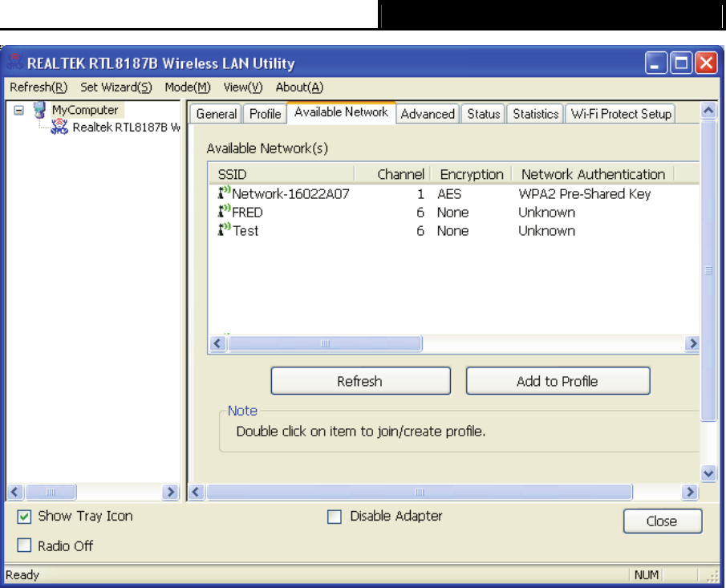Click the Refresh button below network list
The image size is (726, 588).
(361, 381)
